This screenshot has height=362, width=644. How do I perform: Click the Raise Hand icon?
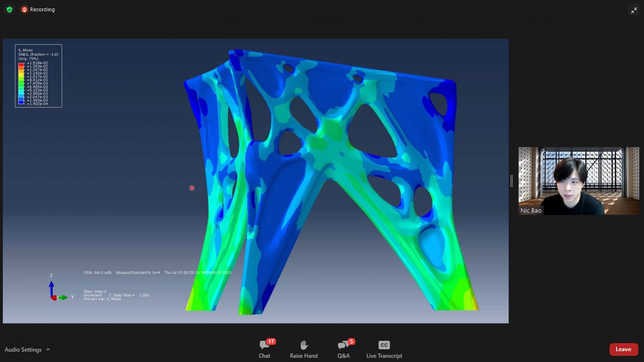click(x=304, y=344)
